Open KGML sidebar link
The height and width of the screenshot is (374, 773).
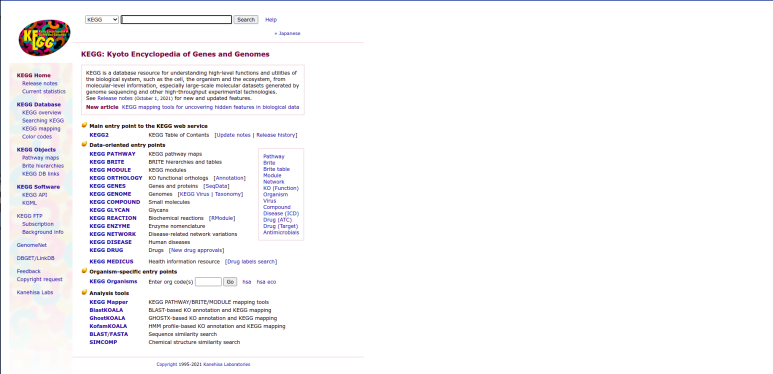point(30,203)
